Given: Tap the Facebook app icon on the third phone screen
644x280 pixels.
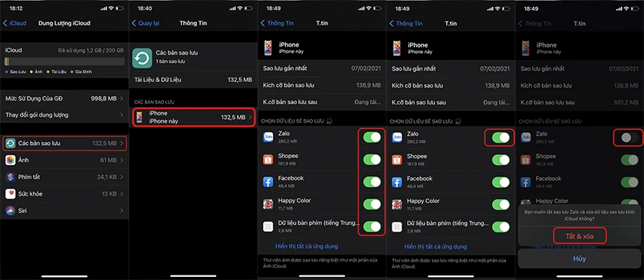Looking at the screenshot, I should pos(268,182).
